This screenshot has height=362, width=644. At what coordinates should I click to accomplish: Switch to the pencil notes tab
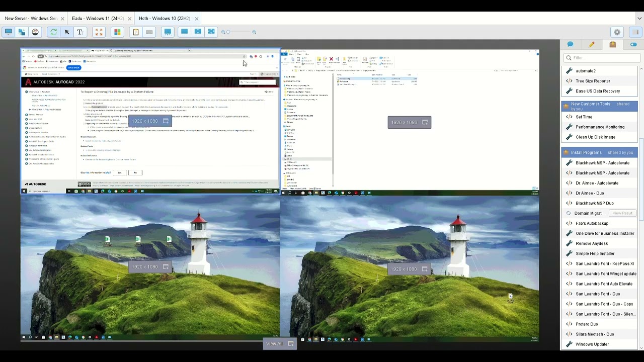coord(591,45)
